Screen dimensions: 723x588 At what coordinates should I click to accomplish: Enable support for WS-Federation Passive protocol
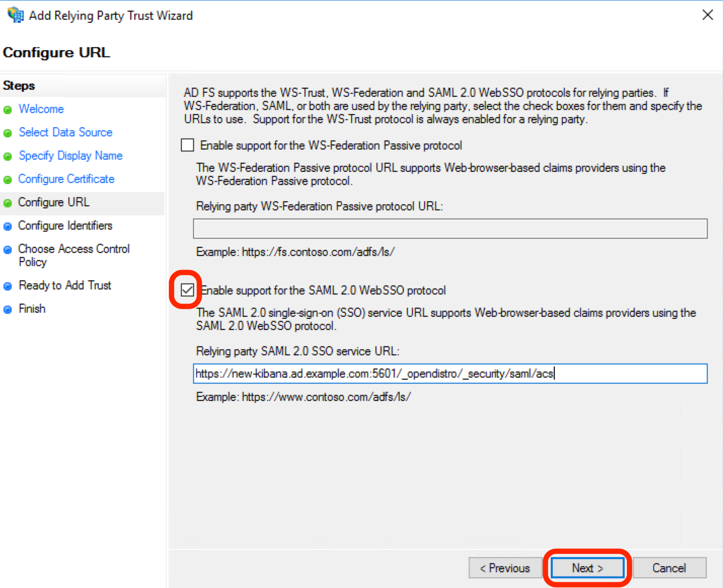[x=187, y=145]
